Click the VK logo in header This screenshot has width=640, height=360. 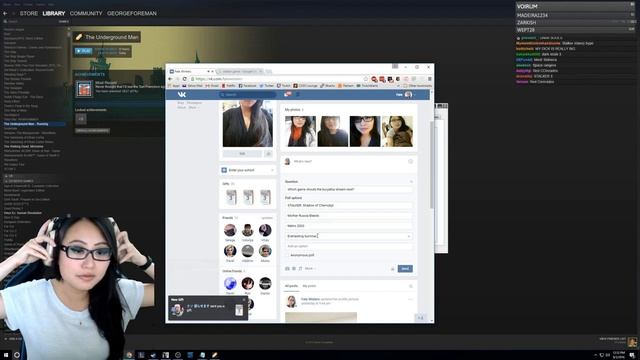tap(182, 94)
